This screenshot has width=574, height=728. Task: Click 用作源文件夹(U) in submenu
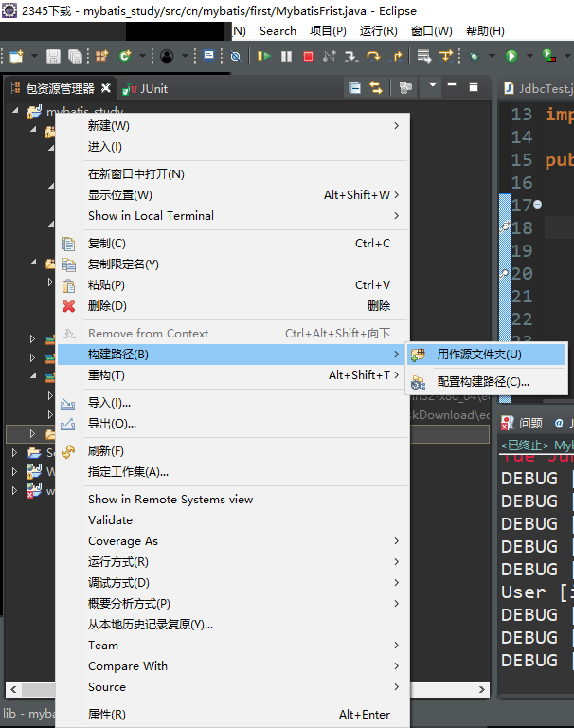(x=487, y=355)
